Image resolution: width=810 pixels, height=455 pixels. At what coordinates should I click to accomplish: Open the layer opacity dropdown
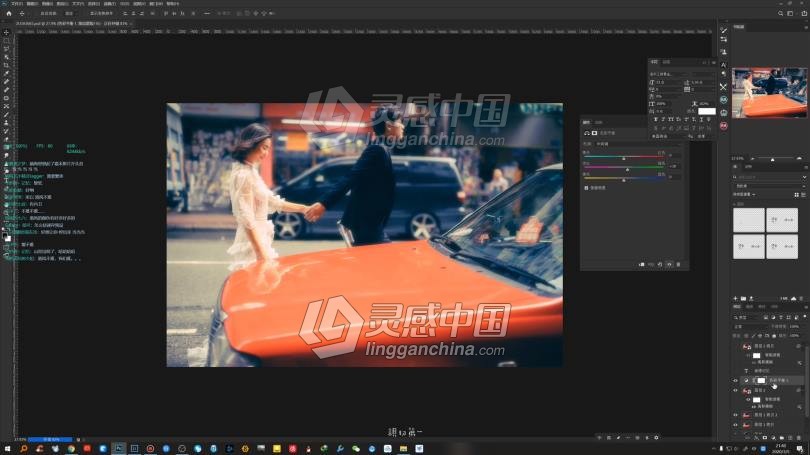(795, 326)
